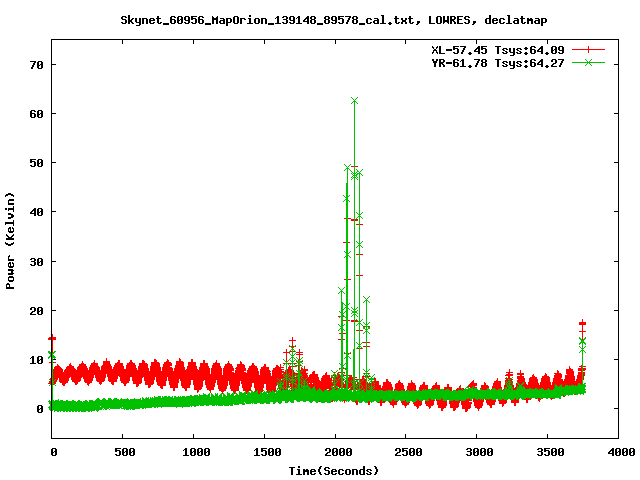Viewport: 640px width, 480px height.
Task: Click the chart title text at top
Action: [x=319, y=19]
